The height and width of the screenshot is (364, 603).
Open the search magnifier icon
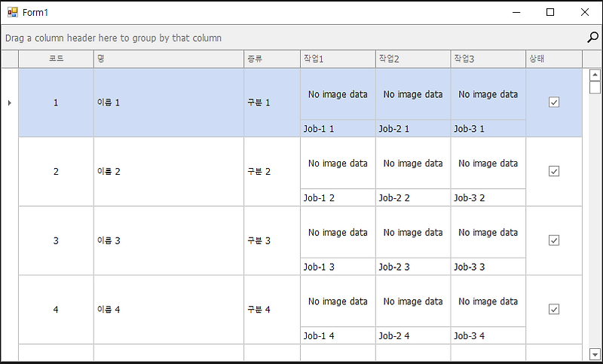coord(592,38)
